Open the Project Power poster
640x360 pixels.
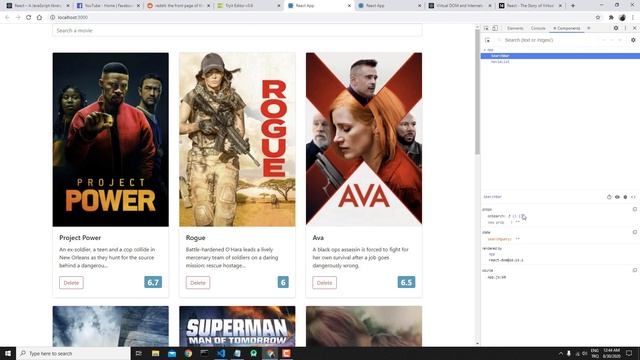tap(111, 140)
